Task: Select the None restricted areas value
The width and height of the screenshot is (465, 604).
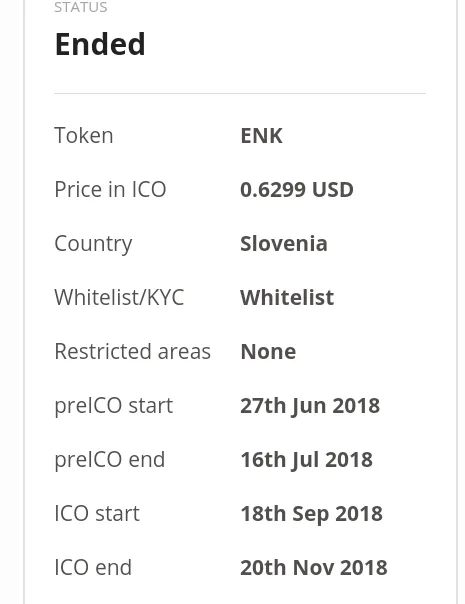Action: tap(268, 352)
